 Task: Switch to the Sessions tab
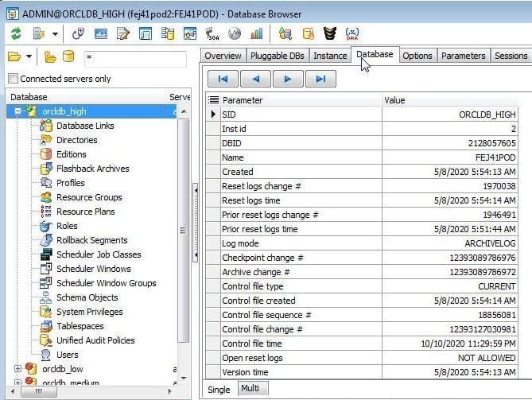[511, 56]
